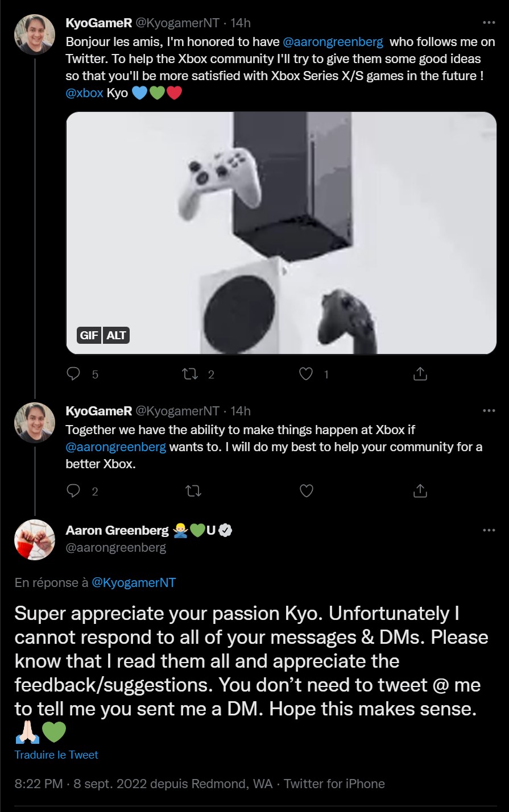Play the Xbox Series X/S GIF
This screenshot has width=509, height=812.
pos(281,233)
